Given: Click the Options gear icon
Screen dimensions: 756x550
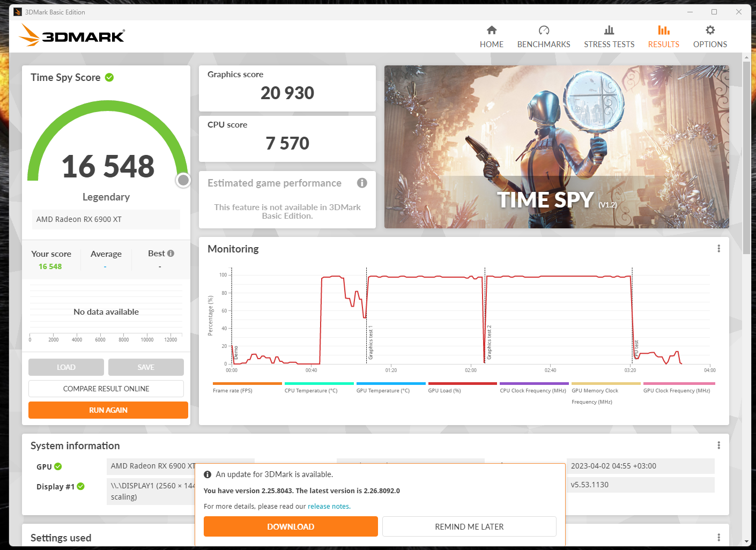Looking at the screenshot, I should click(x=710, y=30).
